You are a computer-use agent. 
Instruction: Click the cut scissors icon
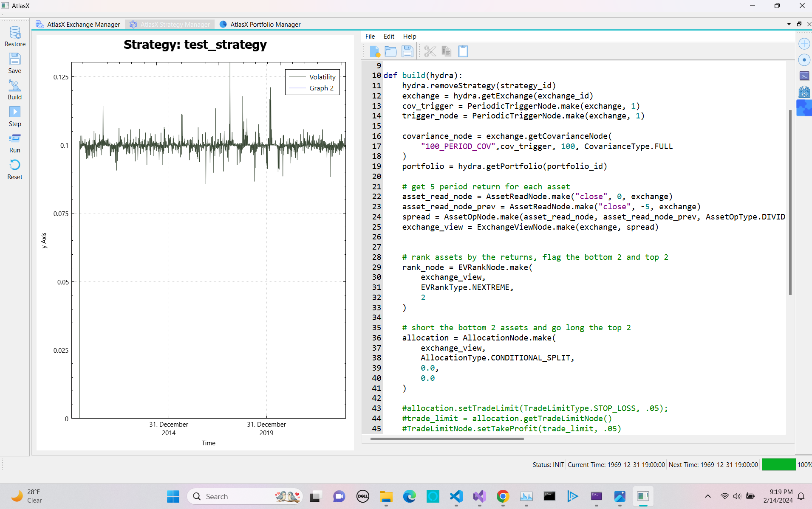(x=430, y=51)
